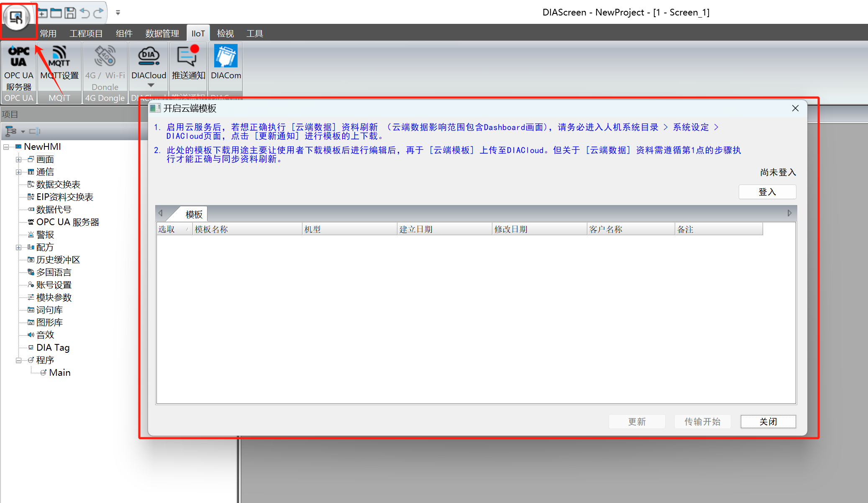Open the 检视 ribbon tab
Viewport: 868px width, 503px height.
[225, 33]
